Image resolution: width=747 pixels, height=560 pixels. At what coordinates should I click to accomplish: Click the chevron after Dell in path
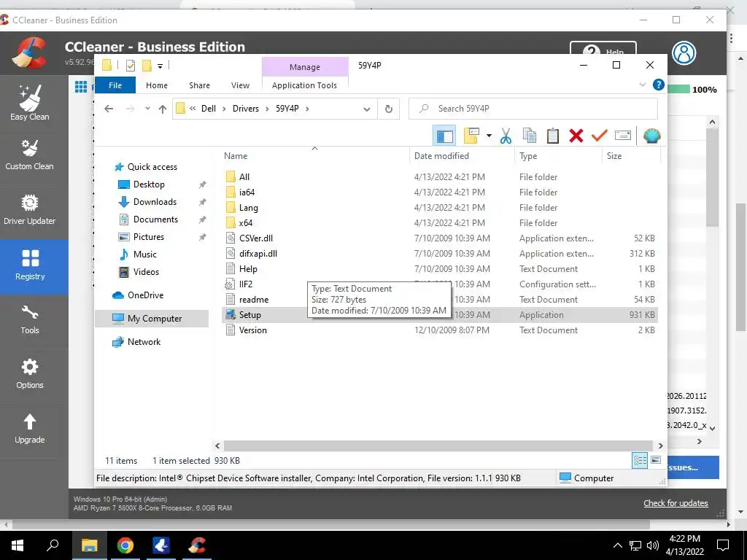[x=224, y=109]
